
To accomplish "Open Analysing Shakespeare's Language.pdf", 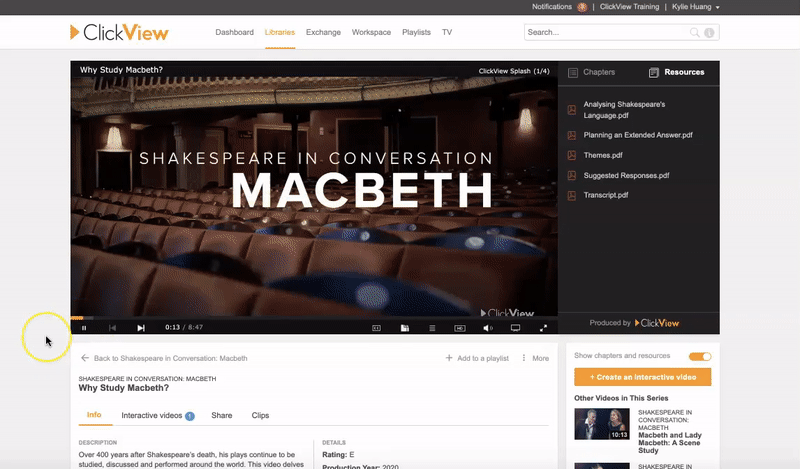I will pos(624,110).
